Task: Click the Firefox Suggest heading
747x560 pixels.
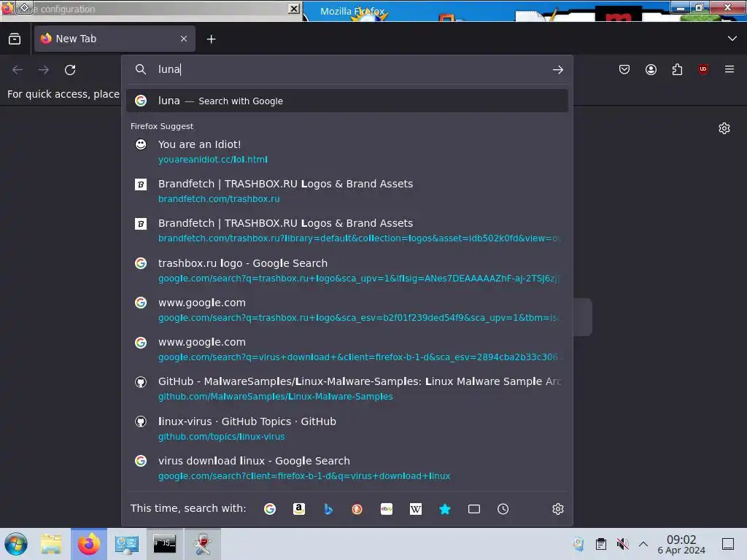Action: (x=162, y=126)
